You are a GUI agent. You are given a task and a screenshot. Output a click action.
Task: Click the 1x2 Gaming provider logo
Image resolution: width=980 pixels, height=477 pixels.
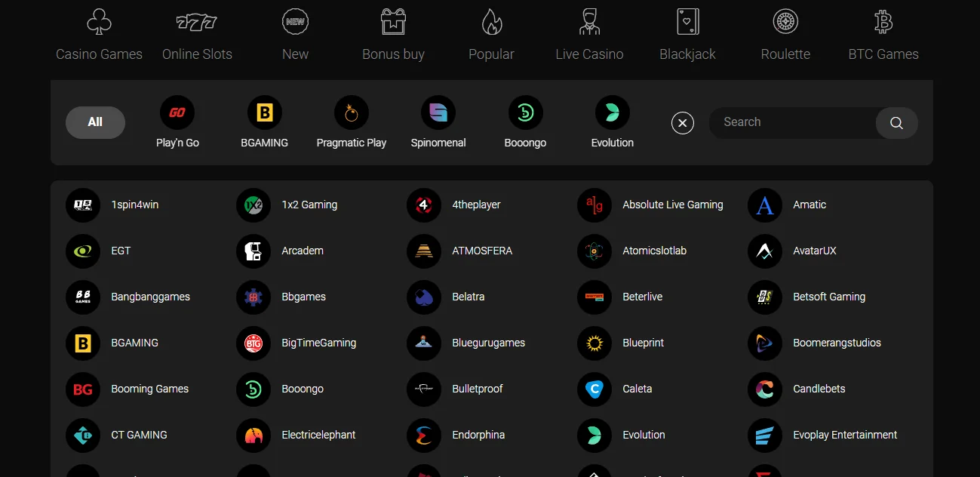tap(253, 205)
